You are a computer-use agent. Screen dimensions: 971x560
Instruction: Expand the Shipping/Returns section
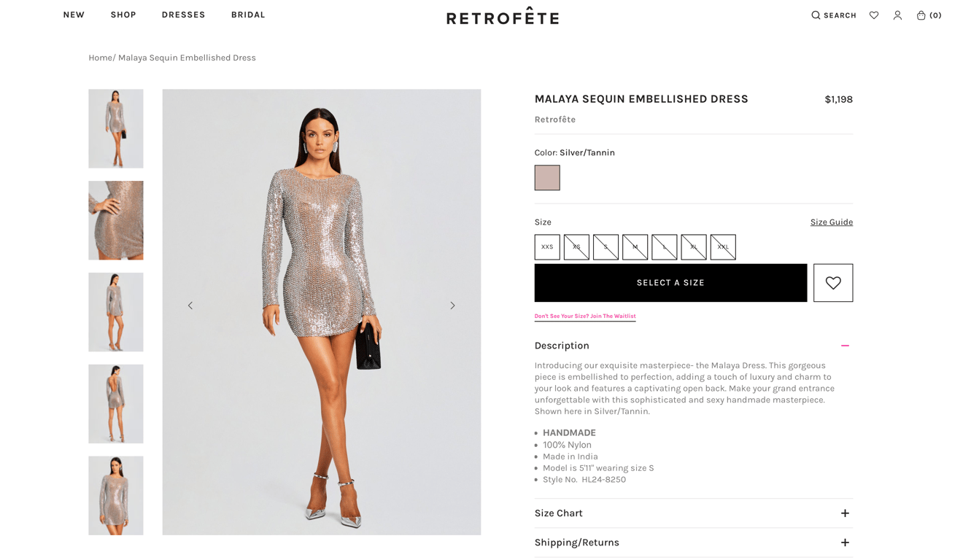[845, 542]
